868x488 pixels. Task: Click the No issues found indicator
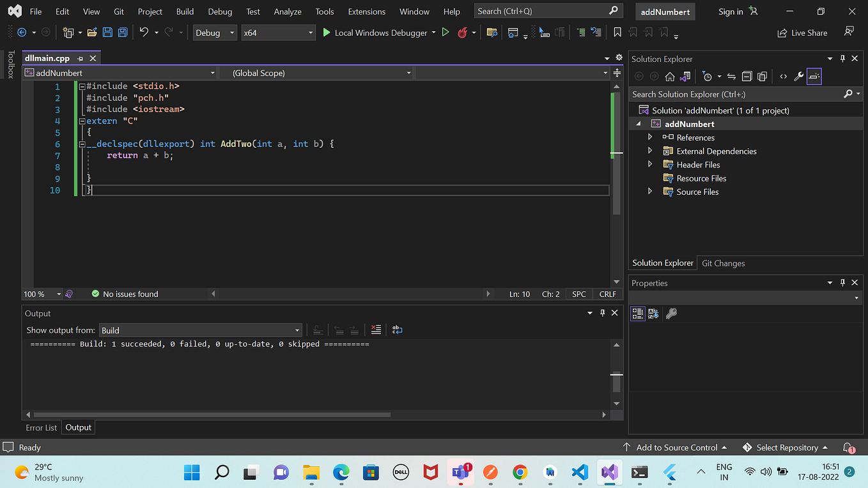[x=125, y=294]
